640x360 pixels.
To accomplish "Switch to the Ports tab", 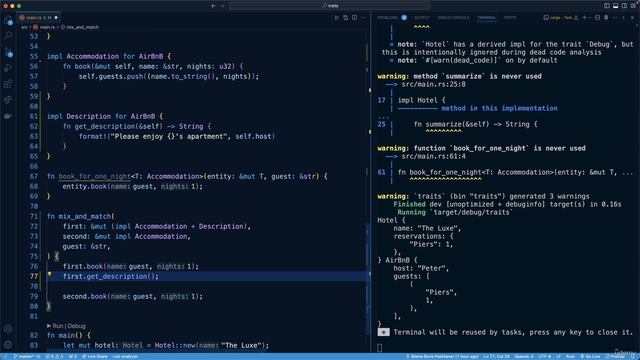I will tap(510, 18).
